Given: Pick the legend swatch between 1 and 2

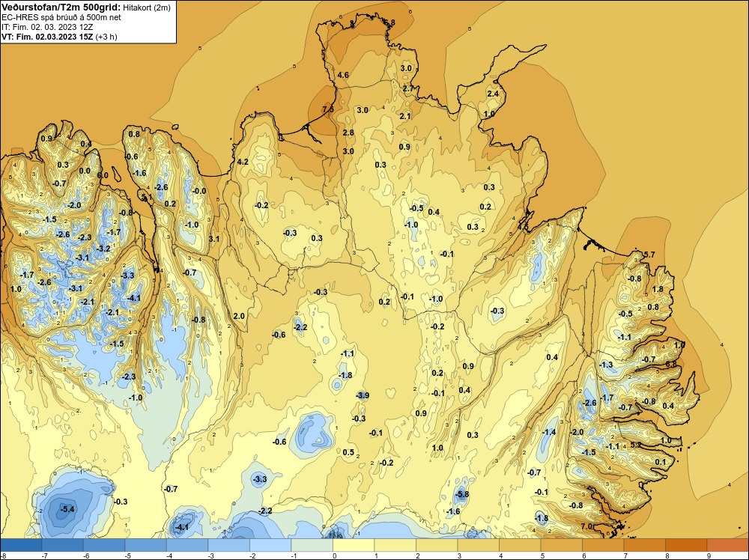Looking at the screenshot, I should 395,545.
